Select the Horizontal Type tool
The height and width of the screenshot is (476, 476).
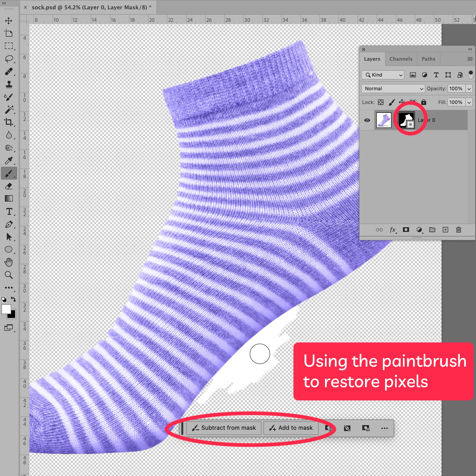[9, 212]
